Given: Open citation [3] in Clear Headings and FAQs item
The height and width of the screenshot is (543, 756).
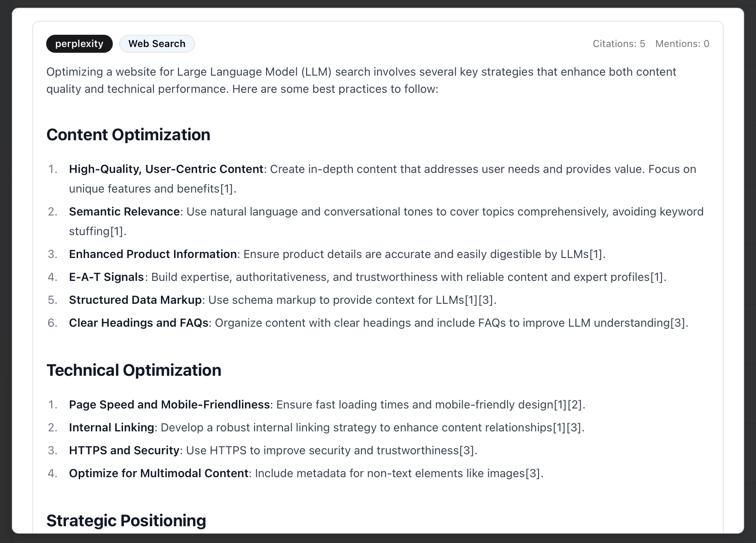Looking at the screenshot, I should click(678, 323).
